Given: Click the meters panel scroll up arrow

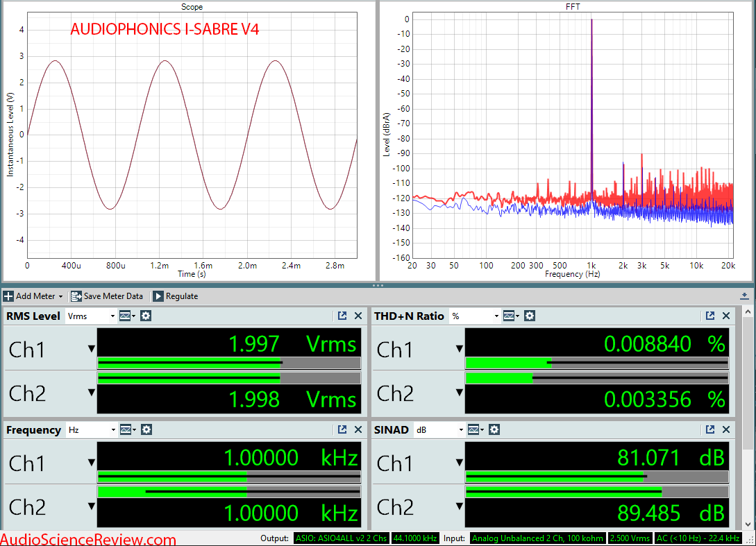Looking at the screenshot, I should 748,312.
